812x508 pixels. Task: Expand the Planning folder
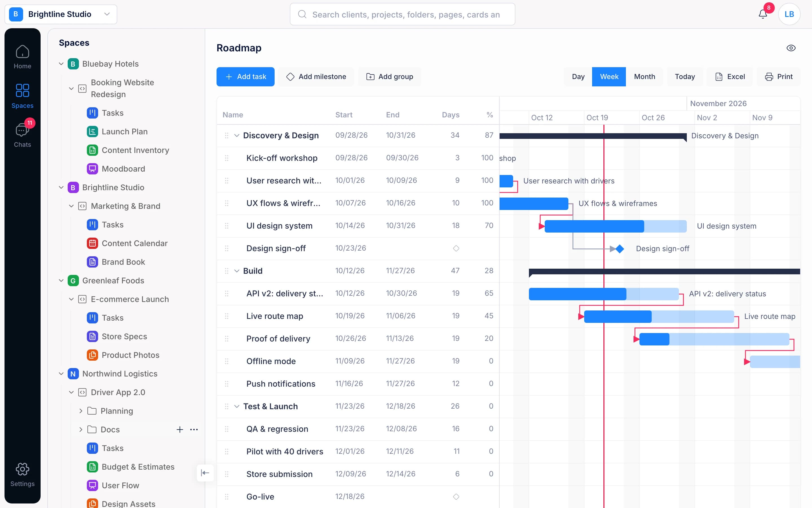(81, 411)
